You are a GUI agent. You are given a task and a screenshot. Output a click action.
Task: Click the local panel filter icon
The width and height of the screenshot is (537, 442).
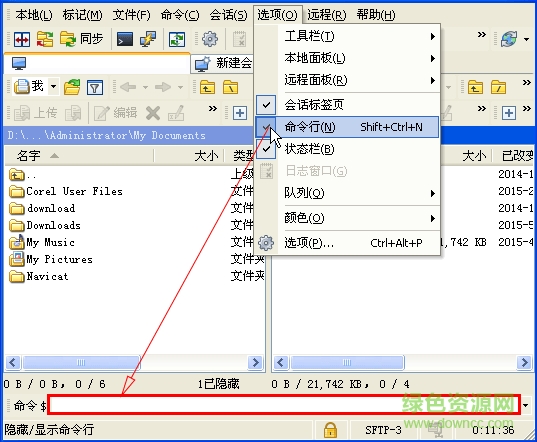click(x=95, y=87)
